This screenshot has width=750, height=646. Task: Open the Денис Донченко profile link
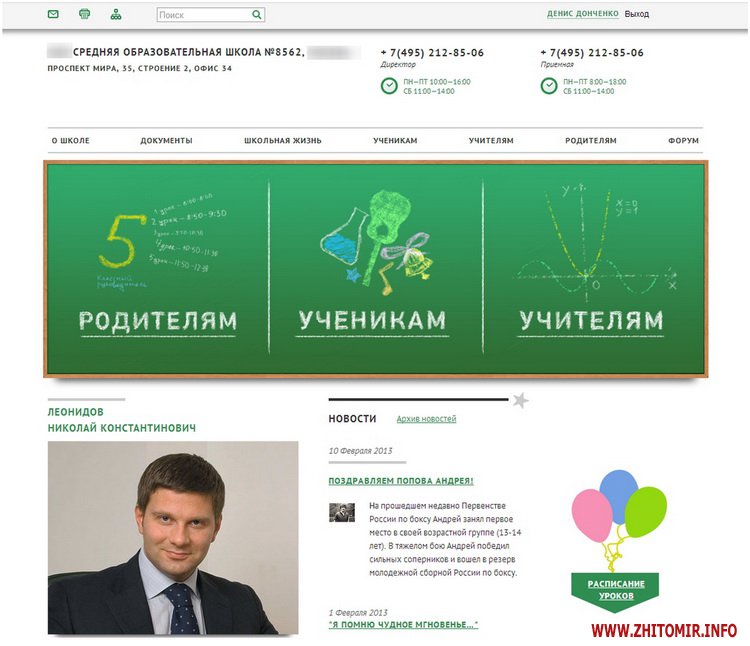[x=583, y=14]
